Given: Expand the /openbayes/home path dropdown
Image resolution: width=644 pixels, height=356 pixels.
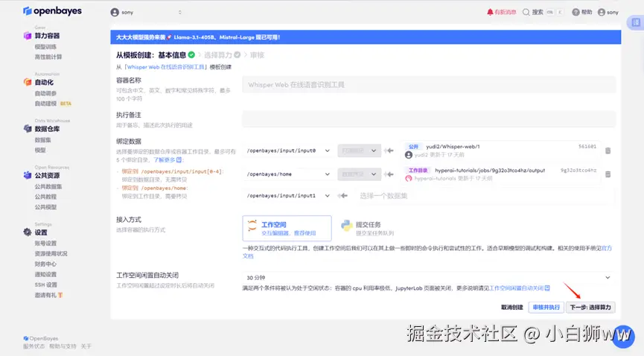Looking at the screenshot, I should [x=288, y=174].
